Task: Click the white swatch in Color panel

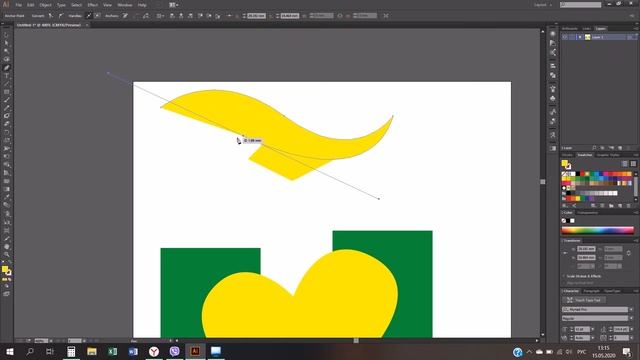Action: [572, 221]
